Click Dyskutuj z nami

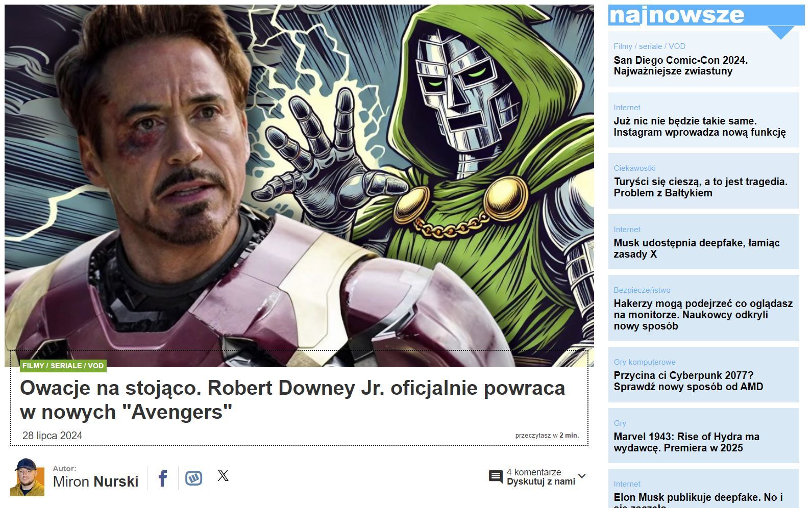tap(541, 481)
